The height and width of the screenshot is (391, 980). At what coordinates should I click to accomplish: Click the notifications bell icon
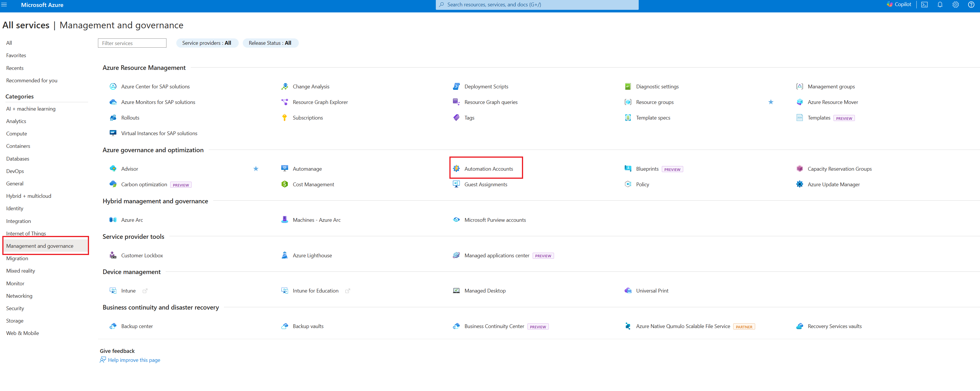(x=940, y=5)
